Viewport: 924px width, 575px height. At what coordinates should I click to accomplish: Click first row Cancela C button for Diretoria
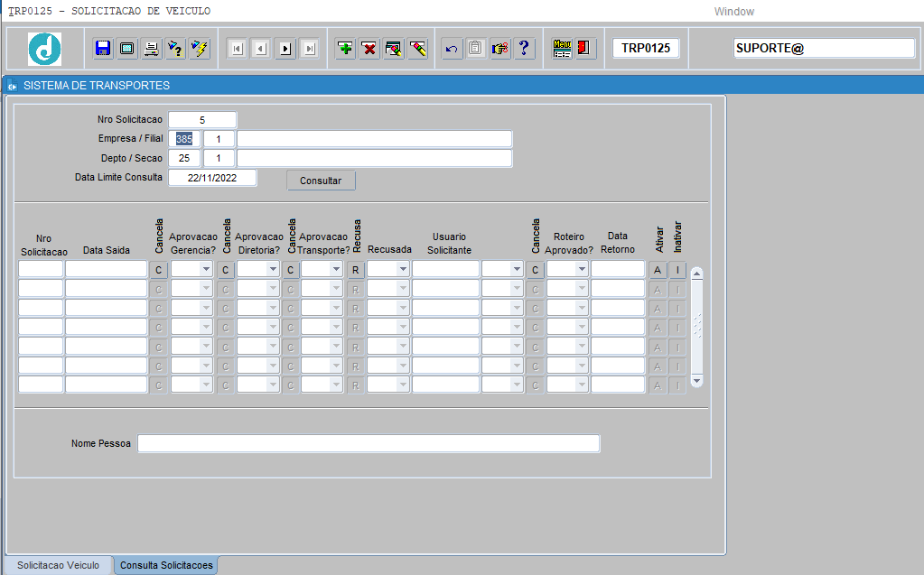pyautogui.click(x=225, y=270)
